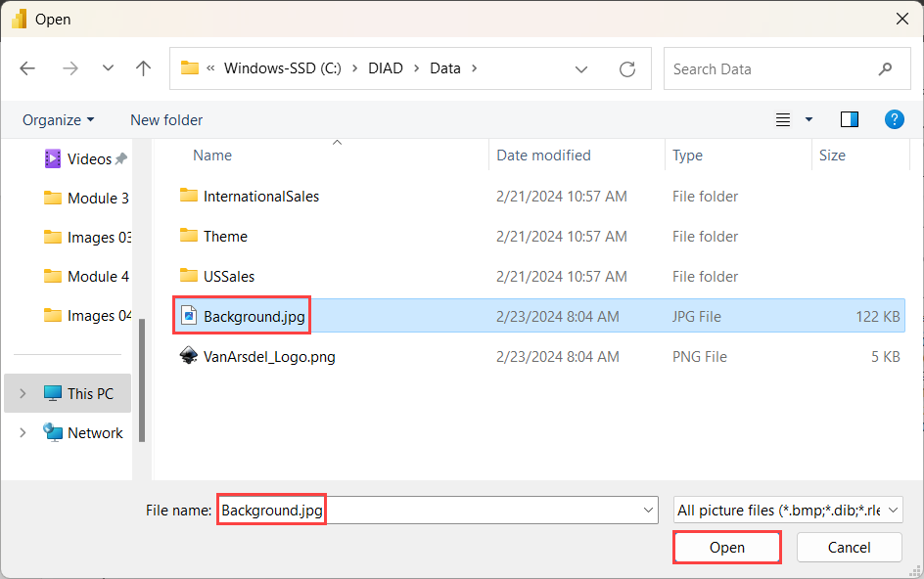This screenshot has width=924, height=579.
Task: Open the file type filter dropdown
Action: pos(787,510)
